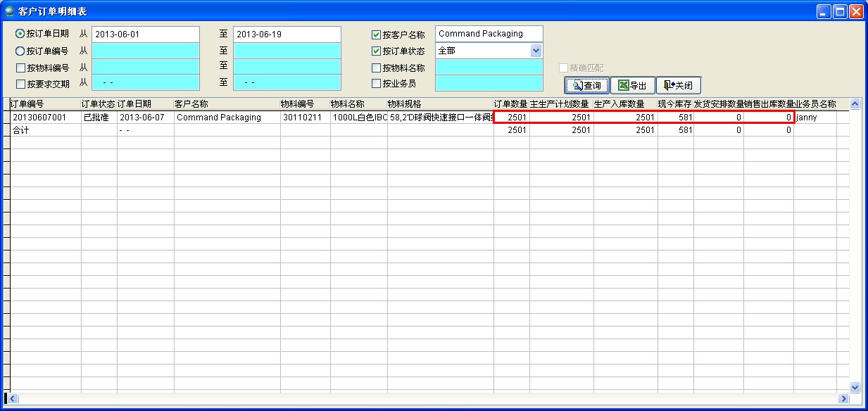The height and width of the screenshot is (411, 868).
Task: Enable the 按物料编号 checkbox
Action: (x=20, y=68)
